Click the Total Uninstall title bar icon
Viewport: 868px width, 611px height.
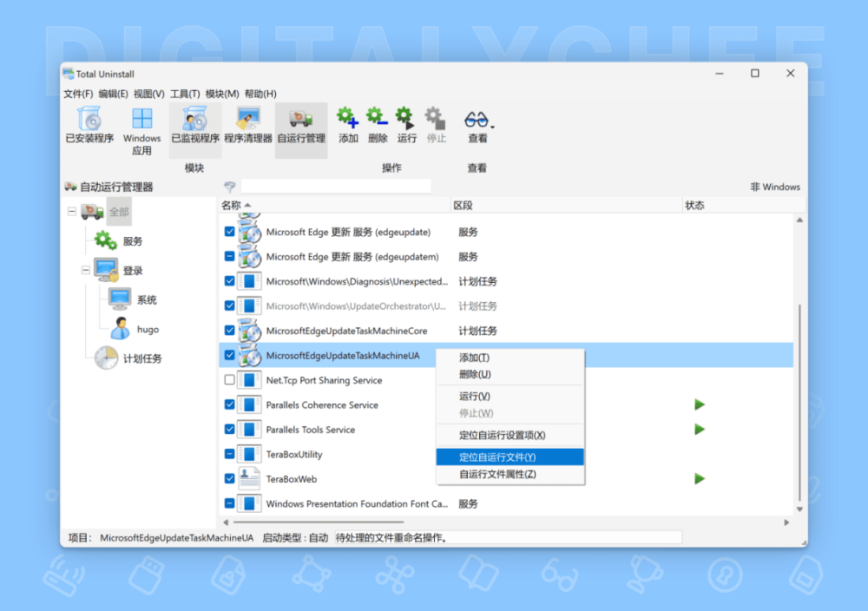click(x=68, y=74)
